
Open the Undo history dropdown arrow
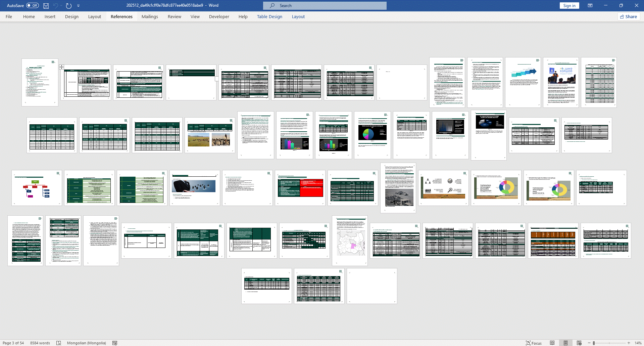click(61, 6)
